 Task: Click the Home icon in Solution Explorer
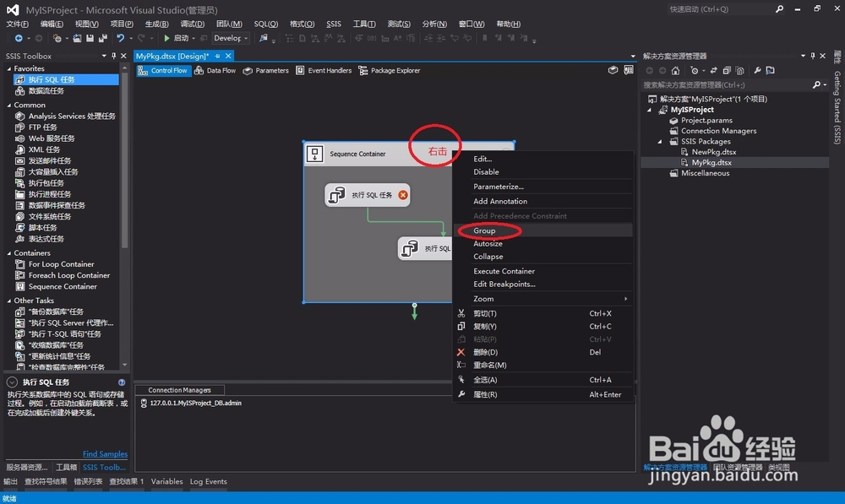coord(675,71)
